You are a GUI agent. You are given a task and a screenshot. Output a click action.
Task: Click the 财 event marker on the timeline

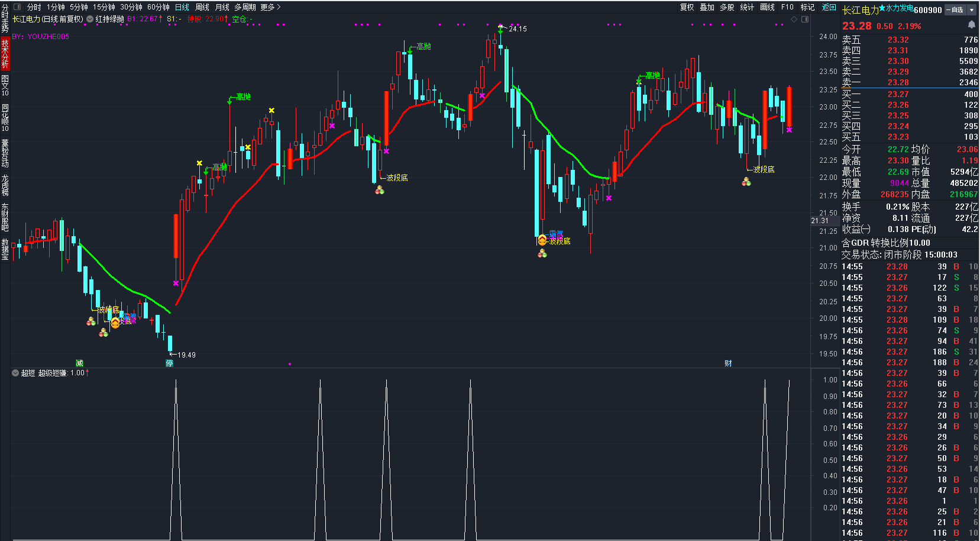pos(728,363)
